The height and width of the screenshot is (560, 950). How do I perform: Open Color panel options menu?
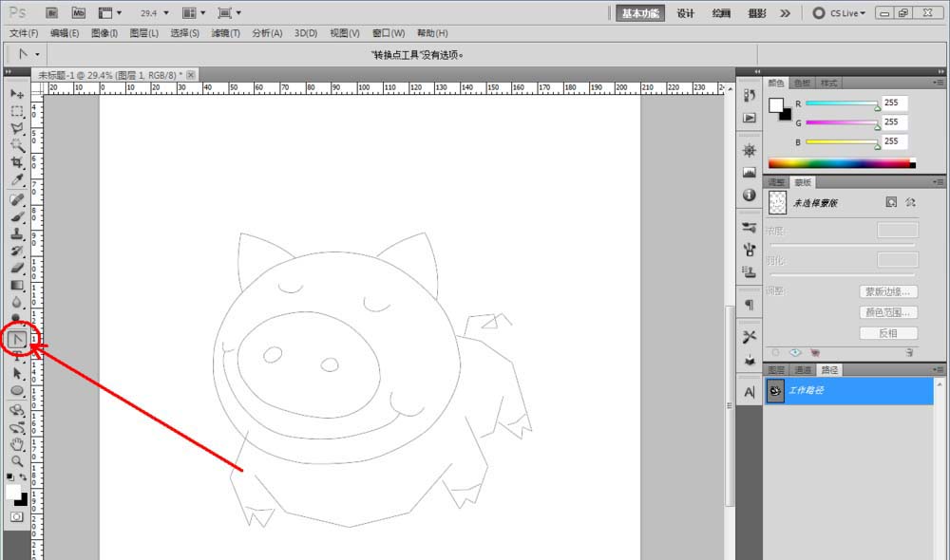click(x=939, y=83)
